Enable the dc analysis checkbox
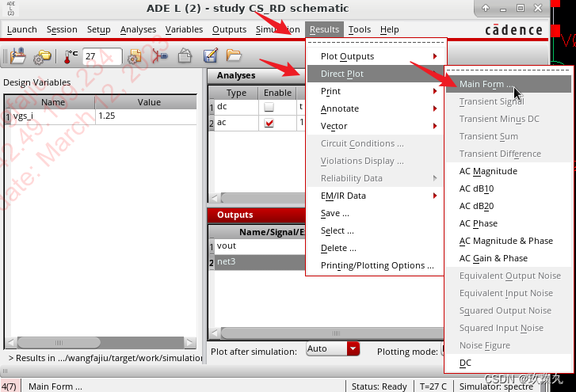 269,107
